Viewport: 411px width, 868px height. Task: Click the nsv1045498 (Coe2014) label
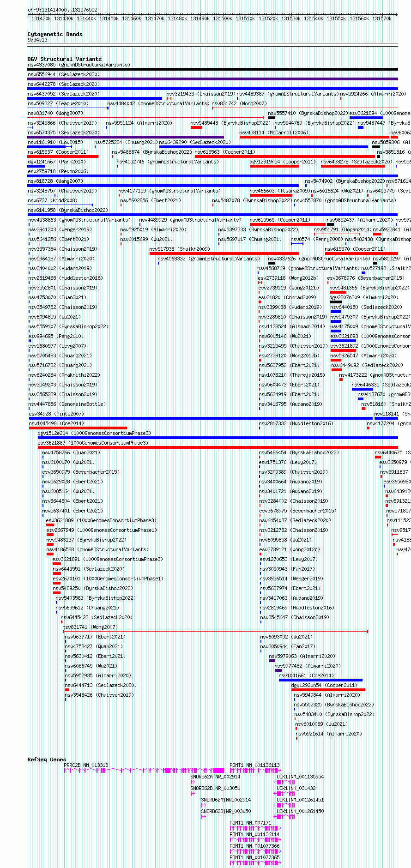[56, 423]
